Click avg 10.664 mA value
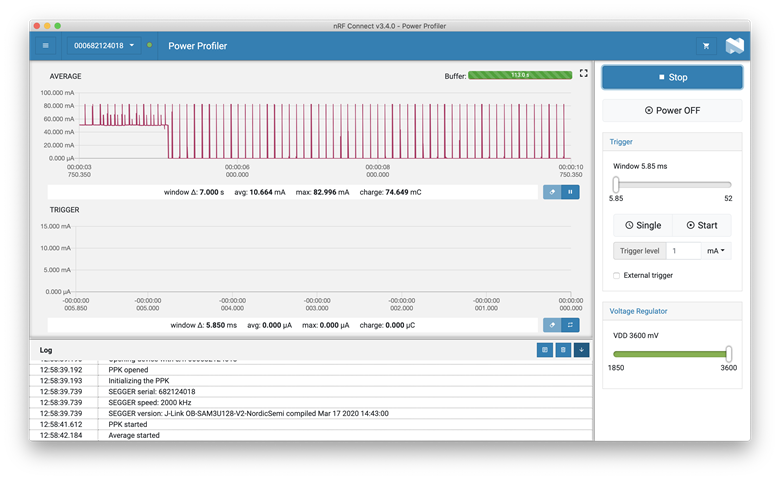This screenshot has width=779, height=479. (260, 192)
